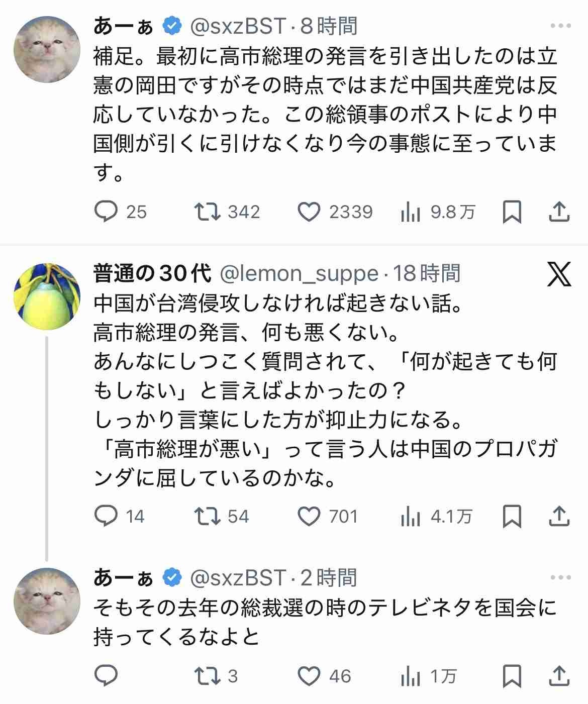Repost the post with 342 reposts
Screen dimensions: 588x704
[x=208, y=212]
